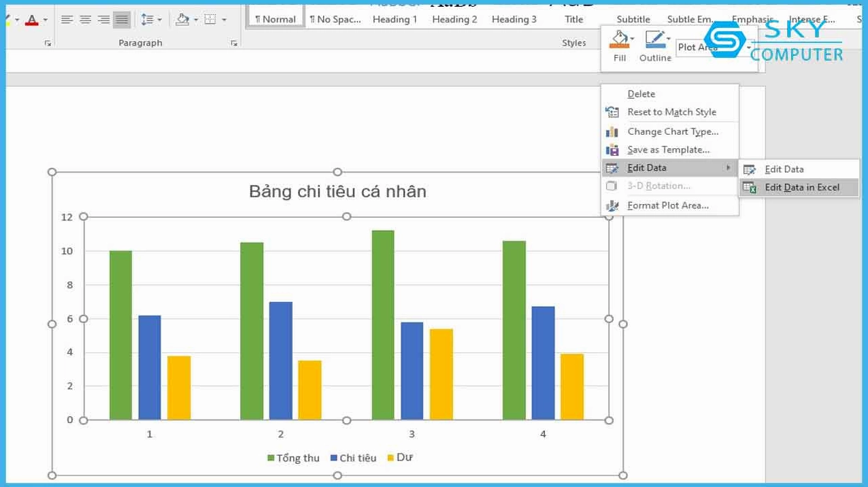Choose Save as Template
Screen dimensions: 868x487
669,150
